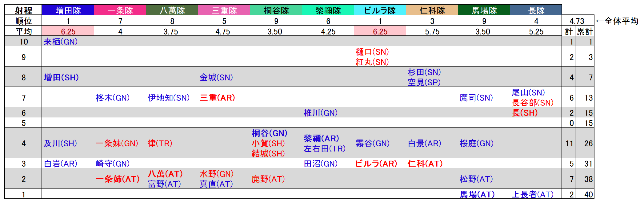Click the cell containing 来栖(GN)

(68, 41)
